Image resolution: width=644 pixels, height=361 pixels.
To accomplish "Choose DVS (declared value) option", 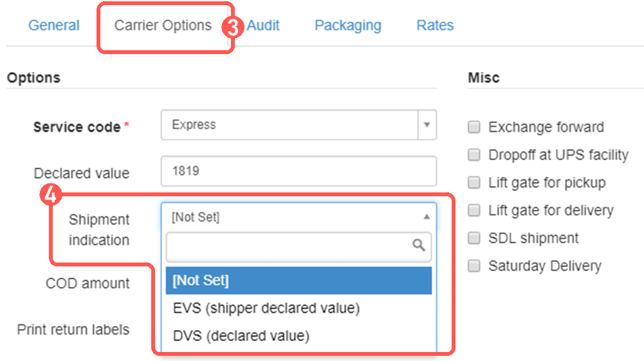I will point(299,336).
